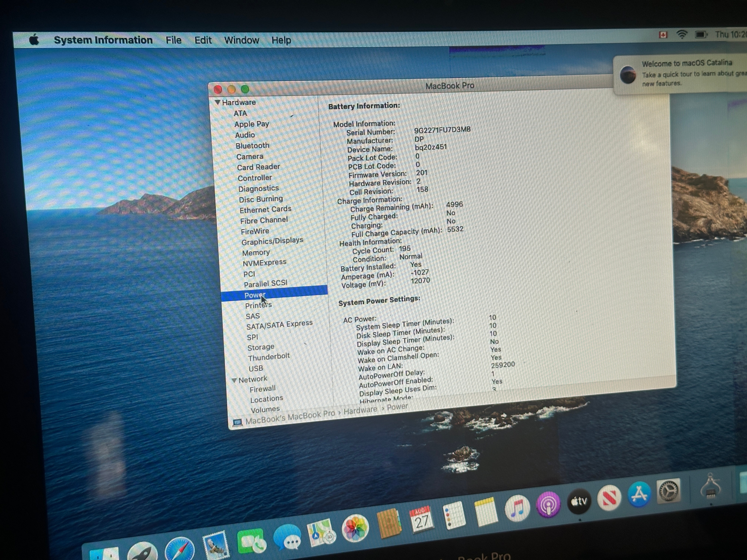Select Disc Burning in the sidebar

[261, 199]
